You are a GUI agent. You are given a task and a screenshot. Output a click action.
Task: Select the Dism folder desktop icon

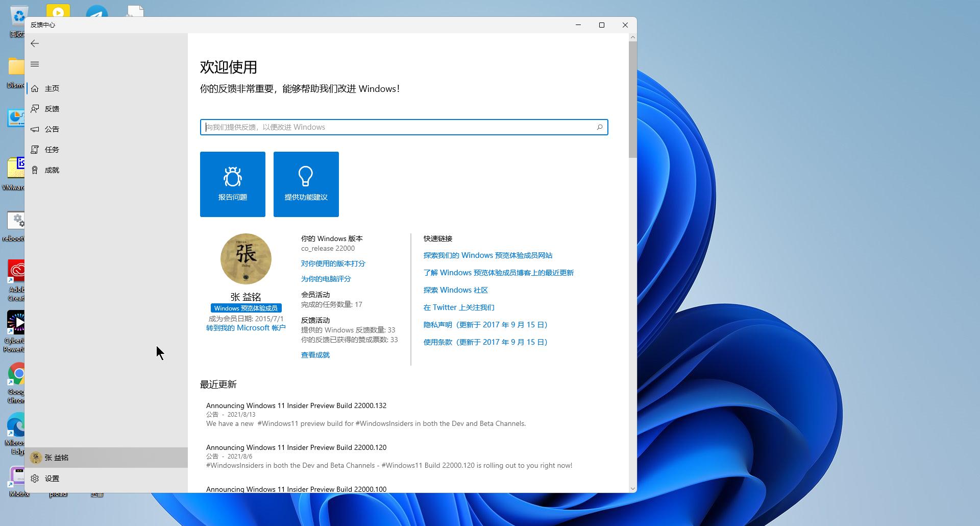point(15,73)
